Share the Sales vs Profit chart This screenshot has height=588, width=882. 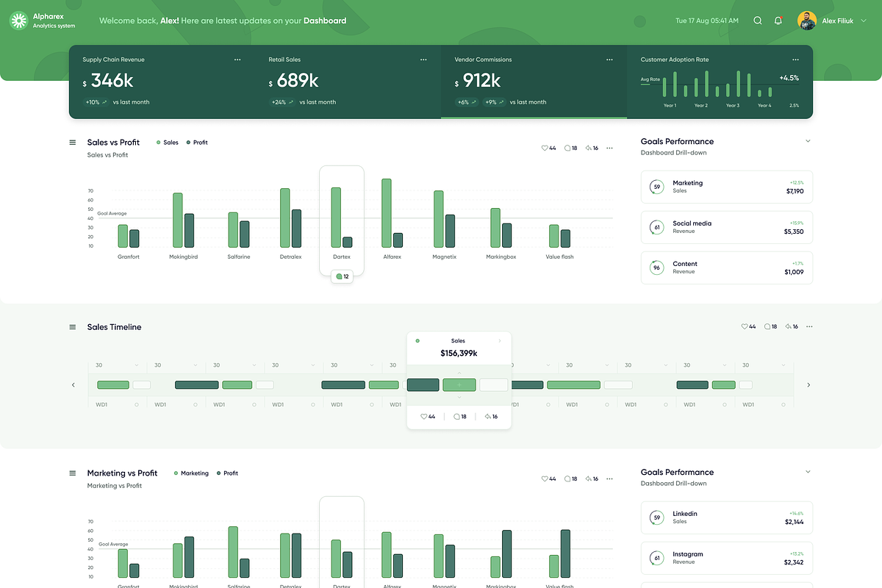coord(592,148)
